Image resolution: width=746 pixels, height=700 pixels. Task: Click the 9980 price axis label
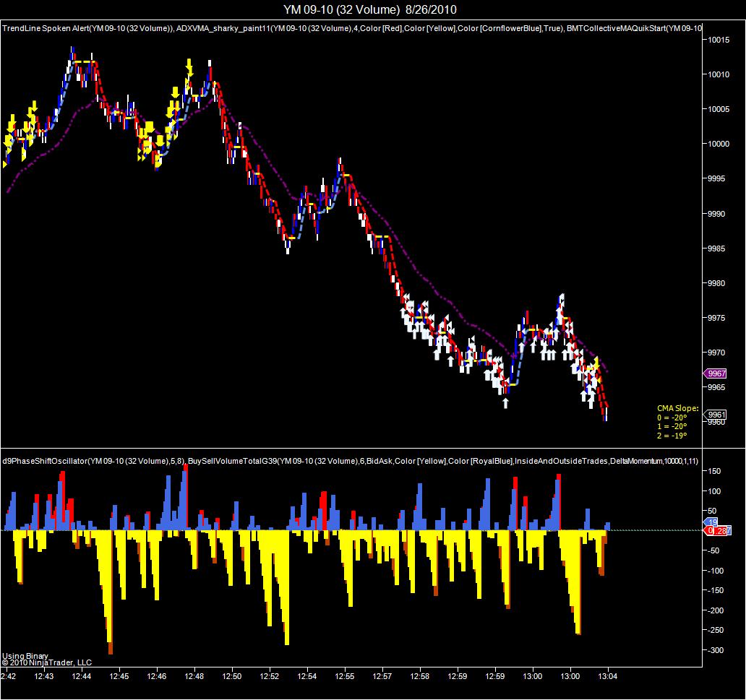pyautogui.click(x=716, y=283)
